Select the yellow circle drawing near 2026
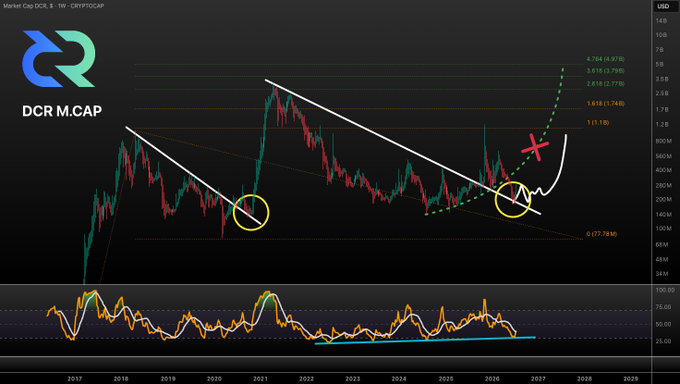Screen dimensions: 680x384 tap(513, 200)
